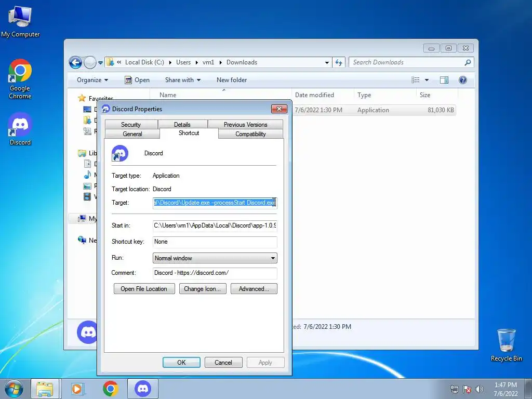This screenshot has width=532, height=399.
Task: Click Open in Explorer toolbar
Action: coord(137,80)
